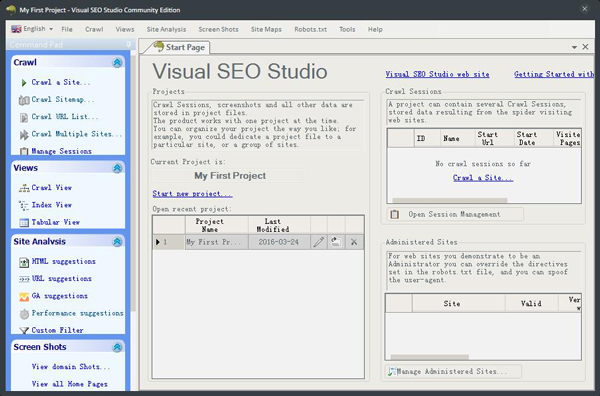Select the My First Pr... project cell

[x=217, y=242]
